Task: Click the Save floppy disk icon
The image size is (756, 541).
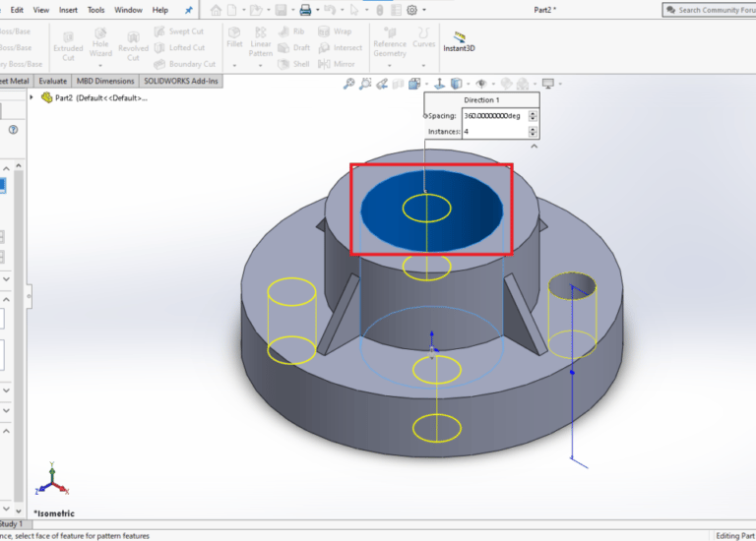Action: click(281, 10)
